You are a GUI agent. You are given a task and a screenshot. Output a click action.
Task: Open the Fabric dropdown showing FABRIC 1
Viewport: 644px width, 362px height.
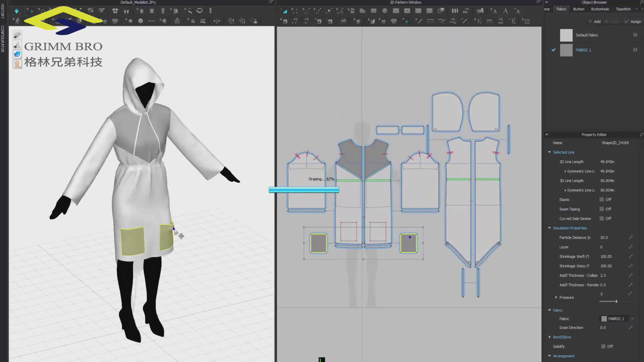(617, 319)
